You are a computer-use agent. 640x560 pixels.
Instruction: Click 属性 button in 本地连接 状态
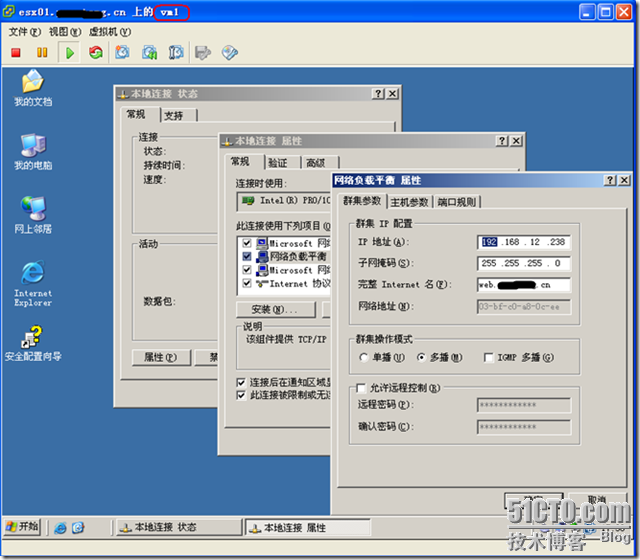(x=161, y=358)
